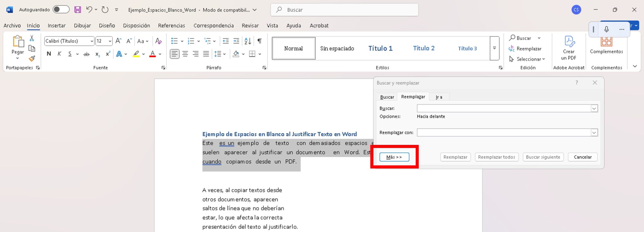This screenshot has width=644, height=232.
Task: Switch to Referencias ribbon tab
Action: click(x=171, y=25)
